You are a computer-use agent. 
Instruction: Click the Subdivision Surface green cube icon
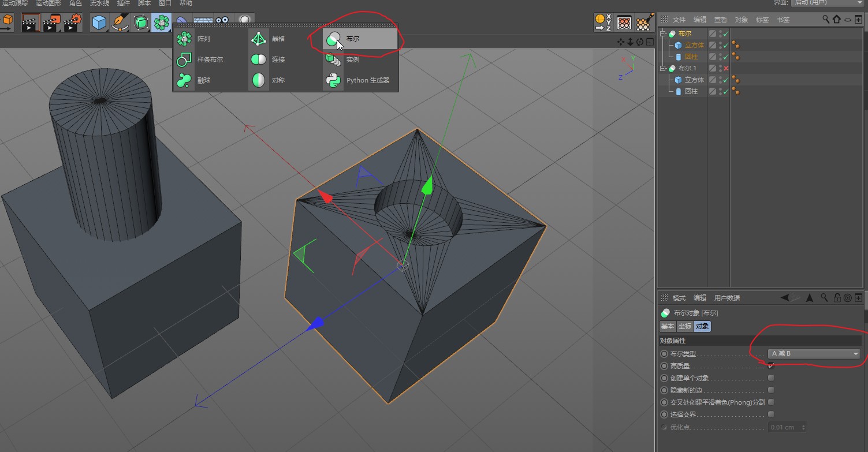pos(141,23)
